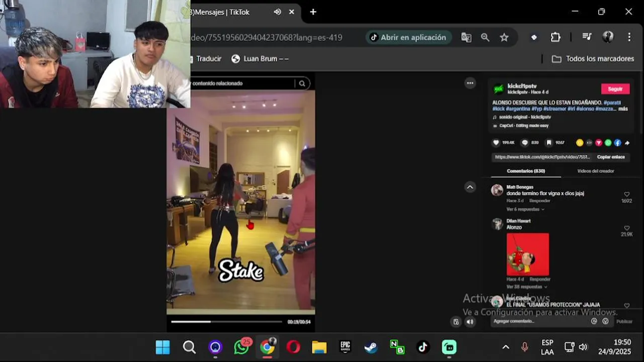This screenshot has height=362, width=644.
Task: Click the video URL link field
Action: [x=542, y=157]
